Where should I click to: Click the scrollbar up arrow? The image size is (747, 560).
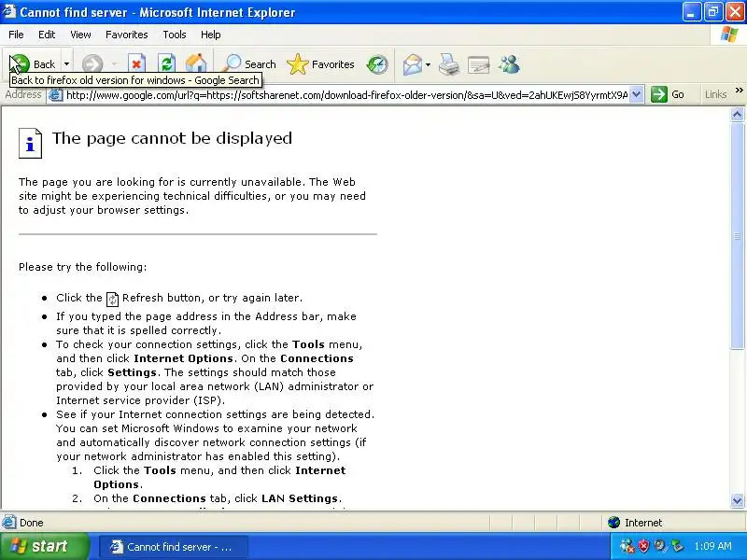click(x=737, y=114)
